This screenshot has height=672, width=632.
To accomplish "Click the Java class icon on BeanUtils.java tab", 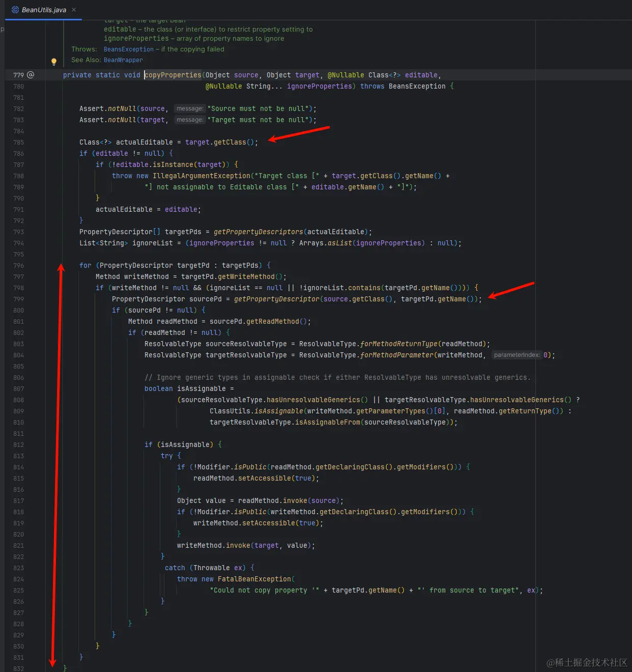I will coord(15,10).
